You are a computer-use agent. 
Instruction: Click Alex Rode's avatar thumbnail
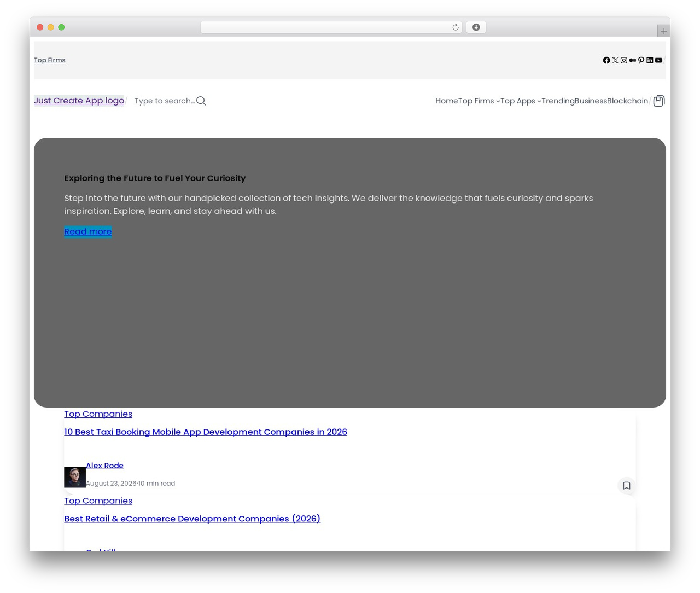[x=75, y=477]
